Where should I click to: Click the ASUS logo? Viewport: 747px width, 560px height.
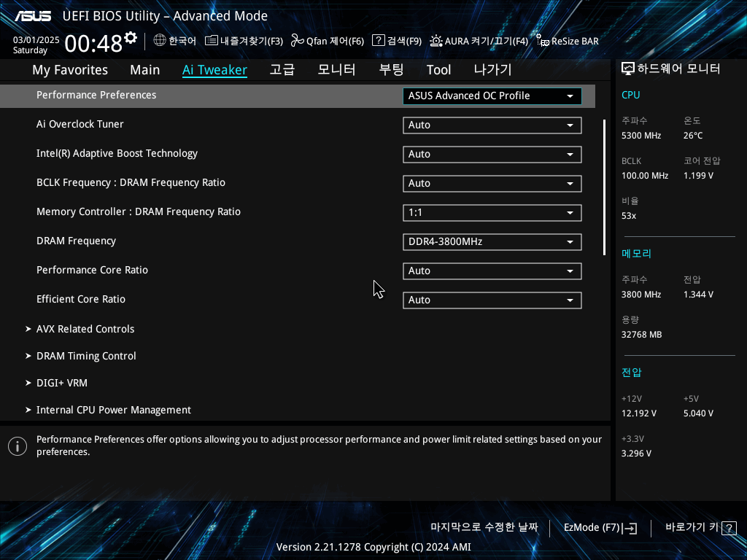pyautogui.click(x=33, y=16)
